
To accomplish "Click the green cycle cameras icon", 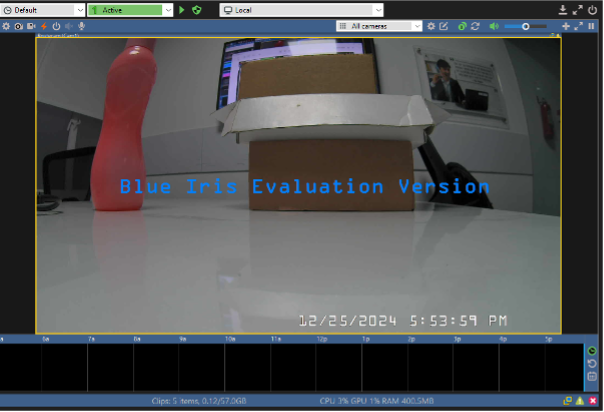I will [x=462, y=26].
